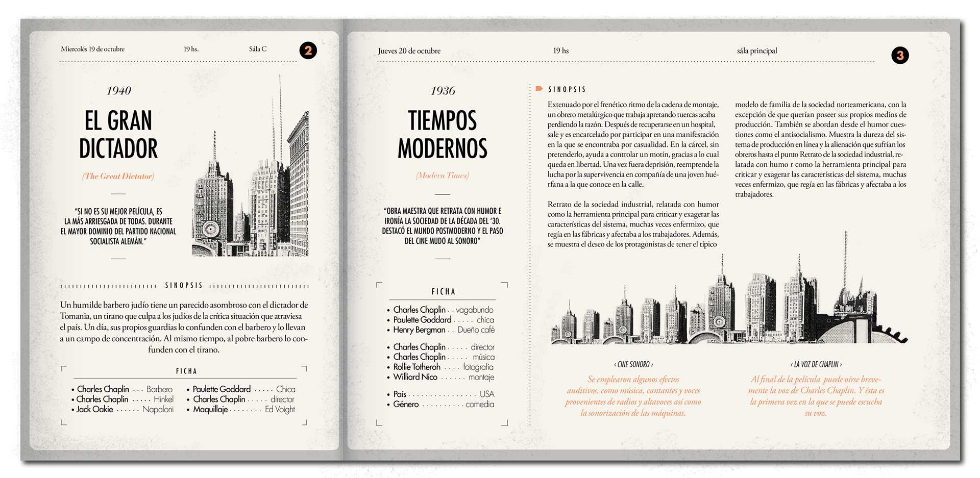Screen dimensions: 980x478
Task: Click 'sála principal' in the header
Action: 757,51
